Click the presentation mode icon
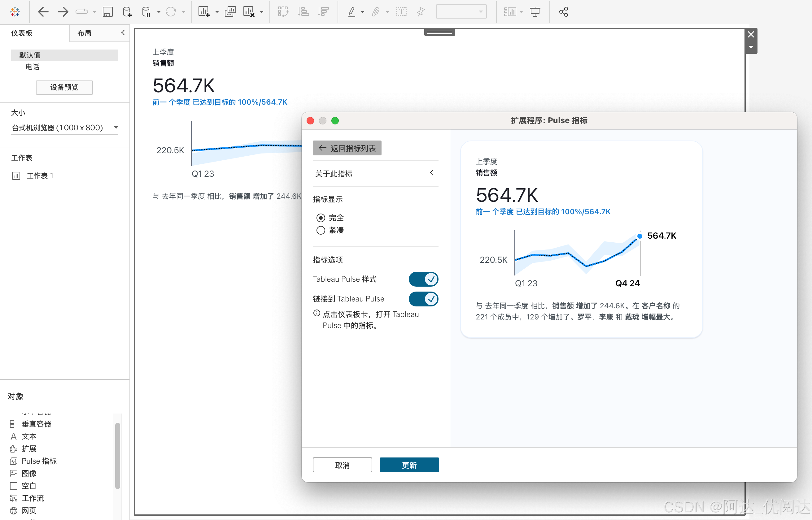 (x=535, y=12)
